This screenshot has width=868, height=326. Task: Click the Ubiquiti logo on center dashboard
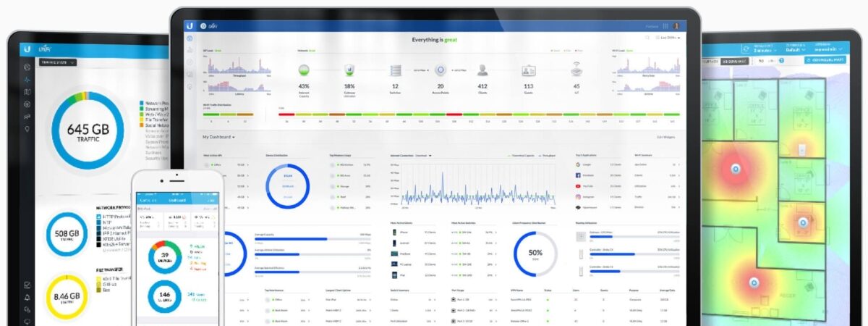[190, 25]
